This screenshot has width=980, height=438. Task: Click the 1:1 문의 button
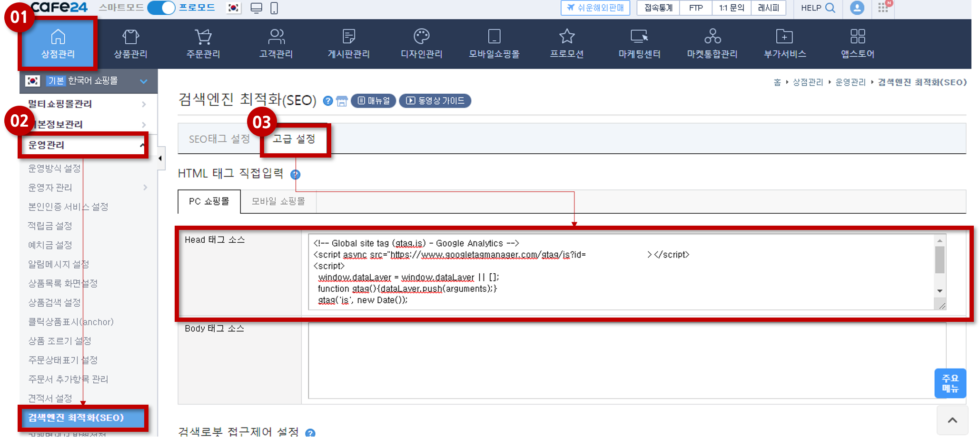tap(732, 8)
